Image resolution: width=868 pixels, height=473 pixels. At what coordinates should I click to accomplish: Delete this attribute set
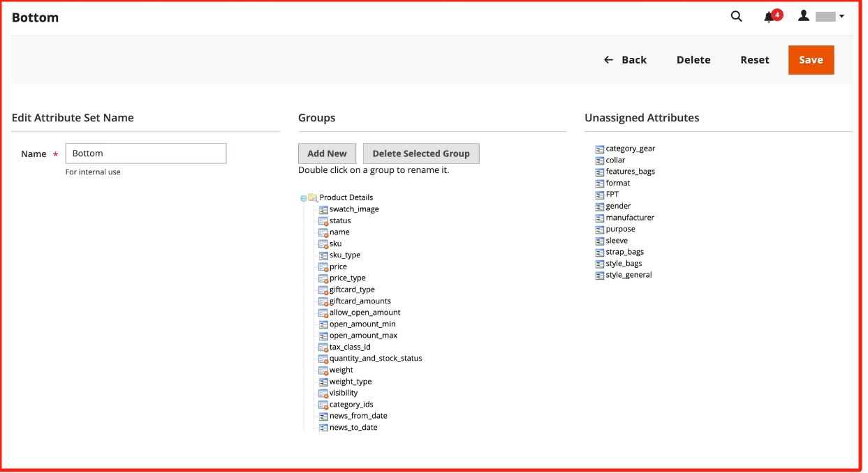(x=693, y=60)
